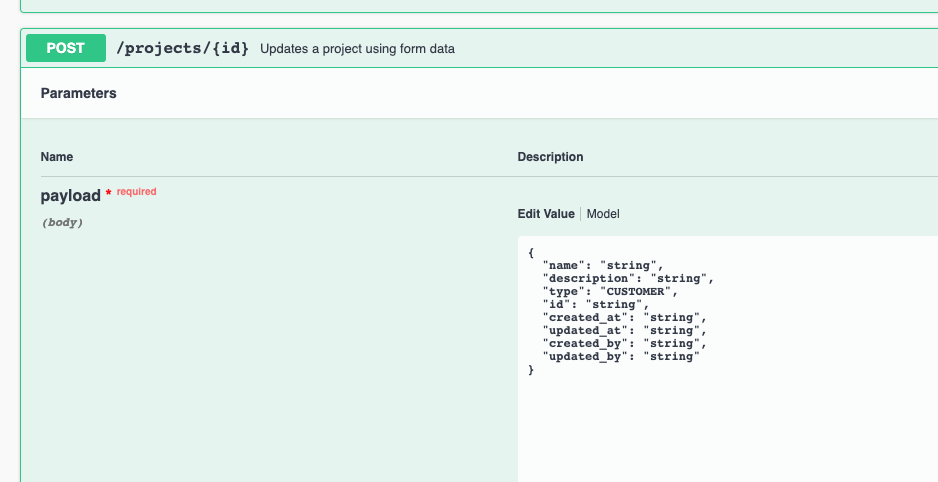Switch to the Model tab

pyautogui.click(x=603, y=213)
